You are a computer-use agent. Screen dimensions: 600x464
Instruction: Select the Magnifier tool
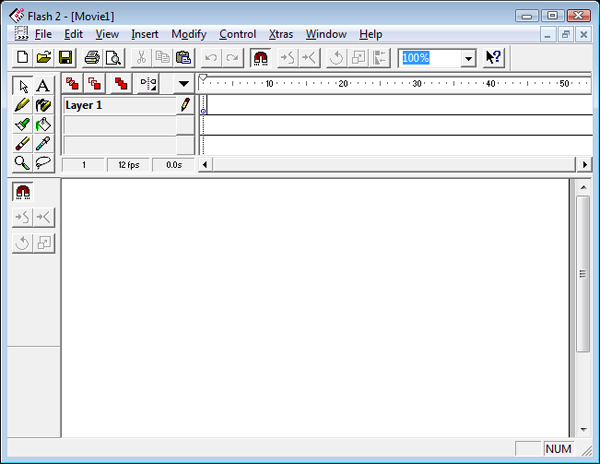[23, 163]
